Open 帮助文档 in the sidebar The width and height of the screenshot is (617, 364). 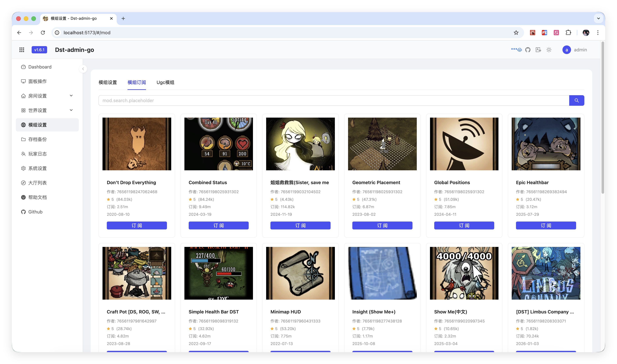point(47,197)
